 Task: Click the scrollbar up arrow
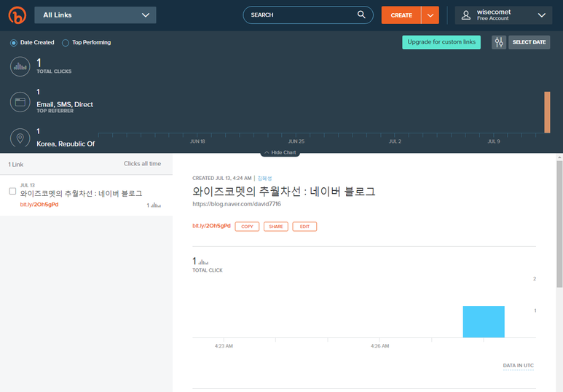click(559, 157)
